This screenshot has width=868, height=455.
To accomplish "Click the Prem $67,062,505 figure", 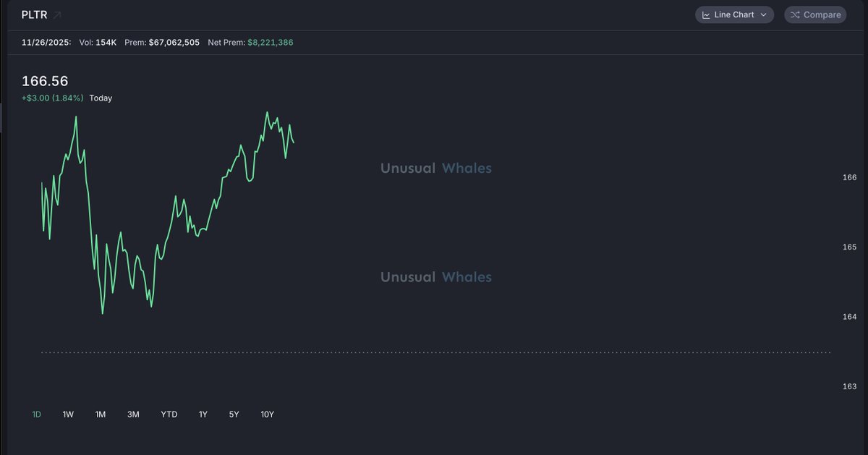I will [174, 43].
